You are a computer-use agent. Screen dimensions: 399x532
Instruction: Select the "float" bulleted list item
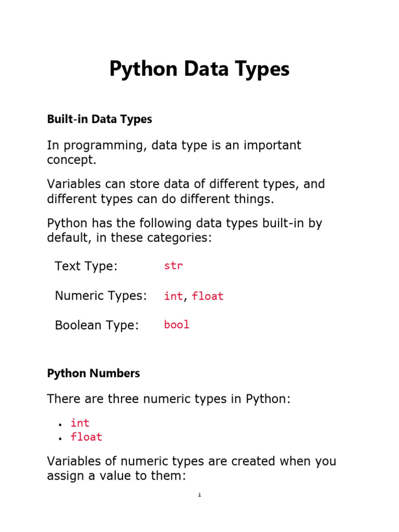pyautogui.click(x=86, y=437)
